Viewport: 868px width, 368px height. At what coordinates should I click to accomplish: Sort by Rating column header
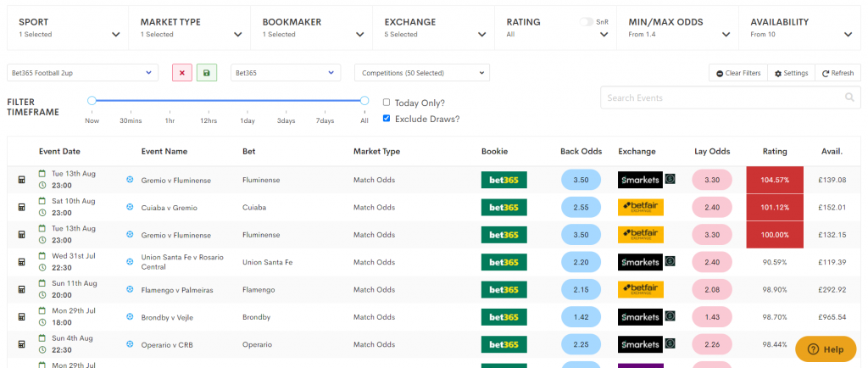775,152
